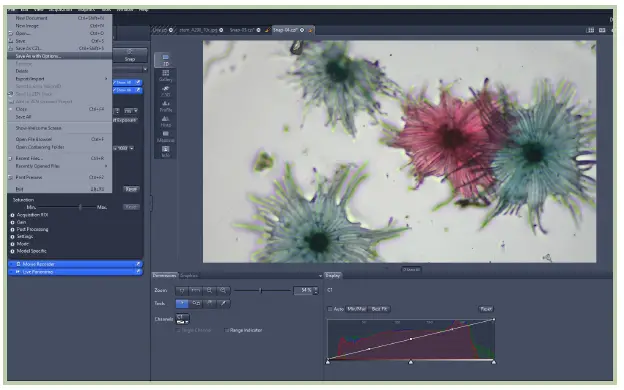
Task: Open the Export/Import submenu
Action: tap(60, 79)
